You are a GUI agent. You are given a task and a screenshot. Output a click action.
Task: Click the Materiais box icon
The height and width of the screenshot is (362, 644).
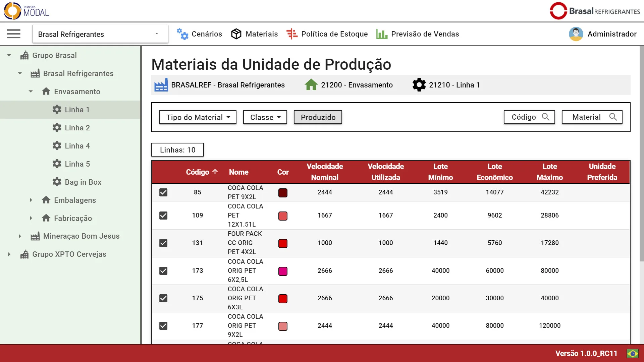tap(236, 34)
